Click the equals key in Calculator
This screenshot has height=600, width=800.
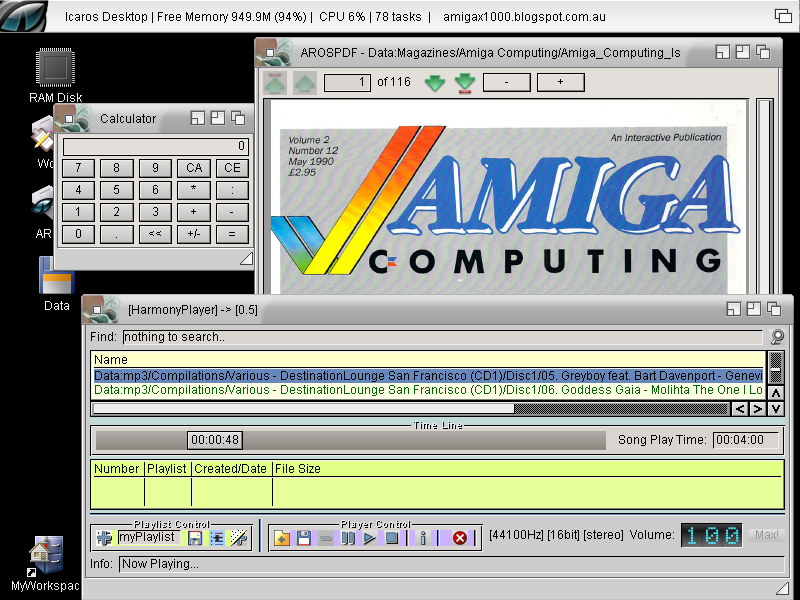click(x=232, y=234)
